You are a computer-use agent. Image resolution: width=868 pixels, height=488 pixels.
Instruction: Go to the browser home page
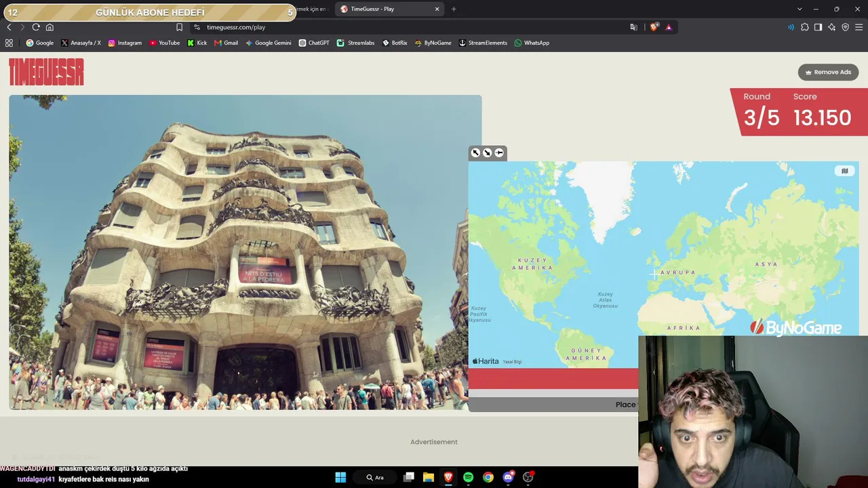click(x=50, y=27)
